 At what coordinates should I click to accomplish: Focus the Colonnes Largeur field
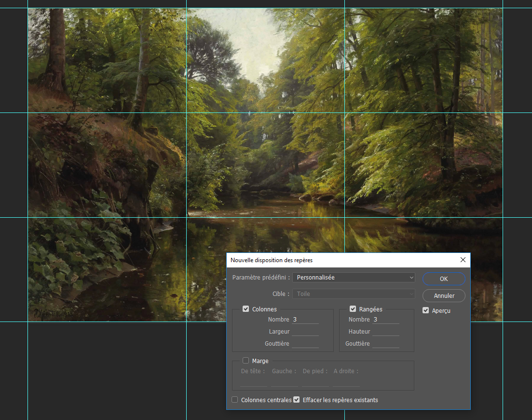[x=305, y=332]
